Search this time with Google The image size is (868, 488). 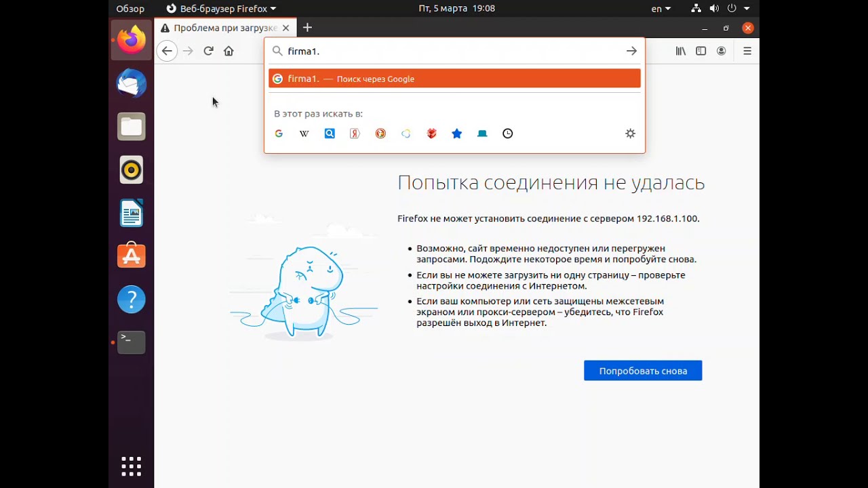(x=279, y=134)
